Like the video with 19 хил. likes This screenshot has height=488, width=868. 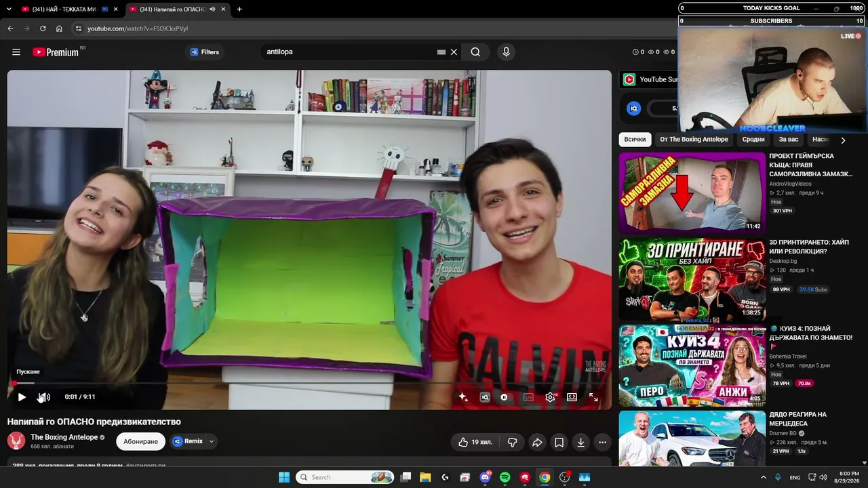[475, 443]
